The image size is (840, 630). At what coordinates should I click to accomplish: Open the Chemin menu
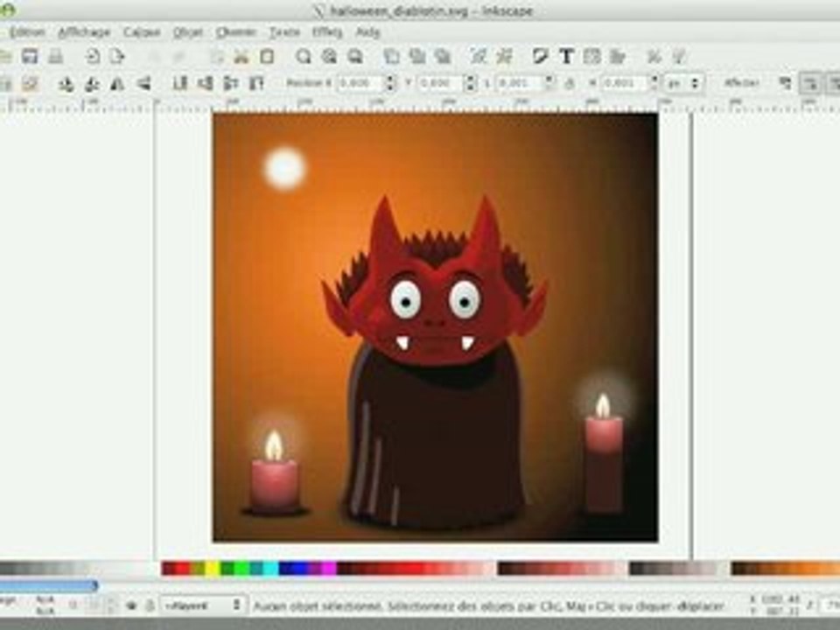(x=236, y=32)
